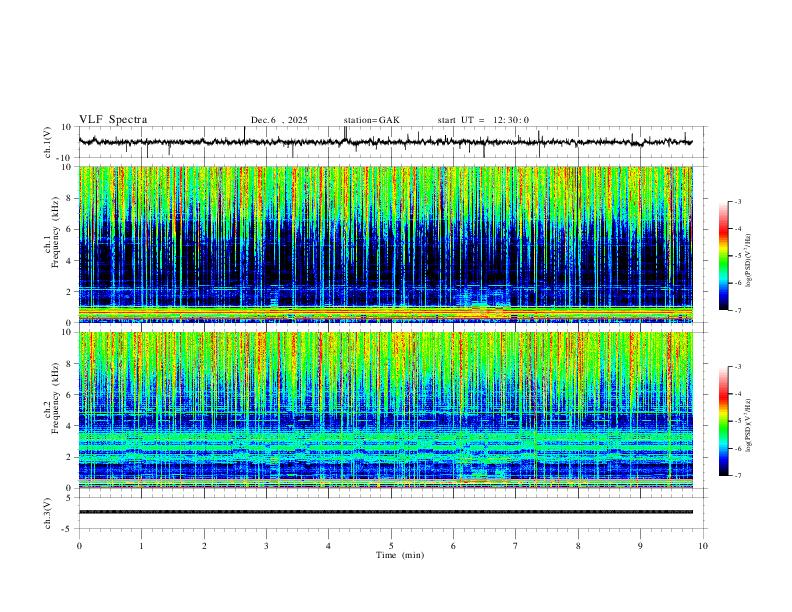The height and width of the screenshot is (612, 792).
Task: Click the "3" tick on the time axis
Action: coord(266,546)
